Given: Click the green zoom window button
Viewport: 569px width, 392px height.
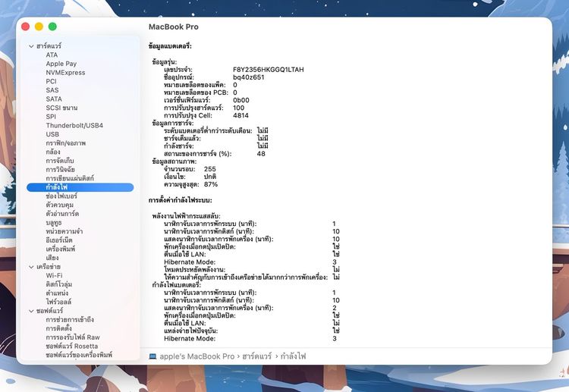Looking at the screenshot, I should (52, 27).
